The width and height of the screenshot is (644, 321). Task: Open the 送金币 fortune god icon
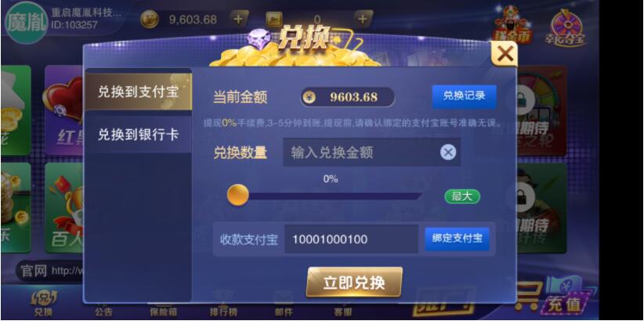tap(512, 24)
